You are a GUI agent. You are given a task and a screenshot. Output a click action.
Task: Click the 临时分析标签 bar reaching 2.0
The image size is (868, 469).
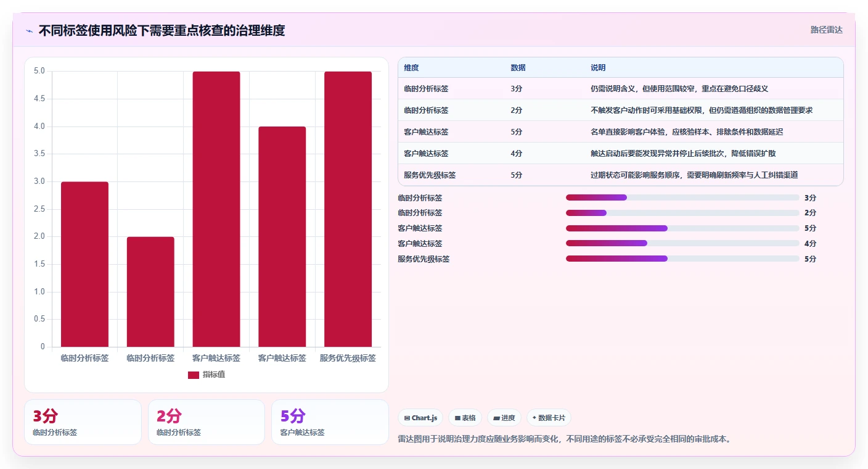(x=150, y=292)
